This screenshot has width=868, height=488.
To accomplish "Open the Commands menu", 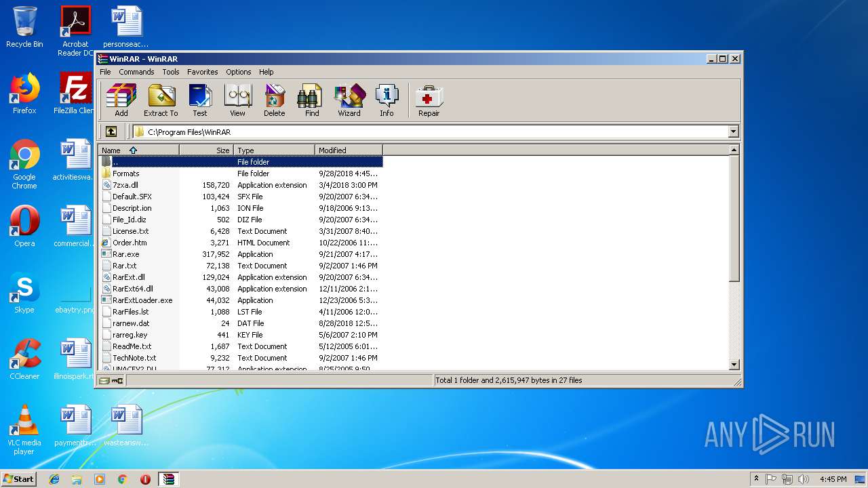I will coord(136,72).
